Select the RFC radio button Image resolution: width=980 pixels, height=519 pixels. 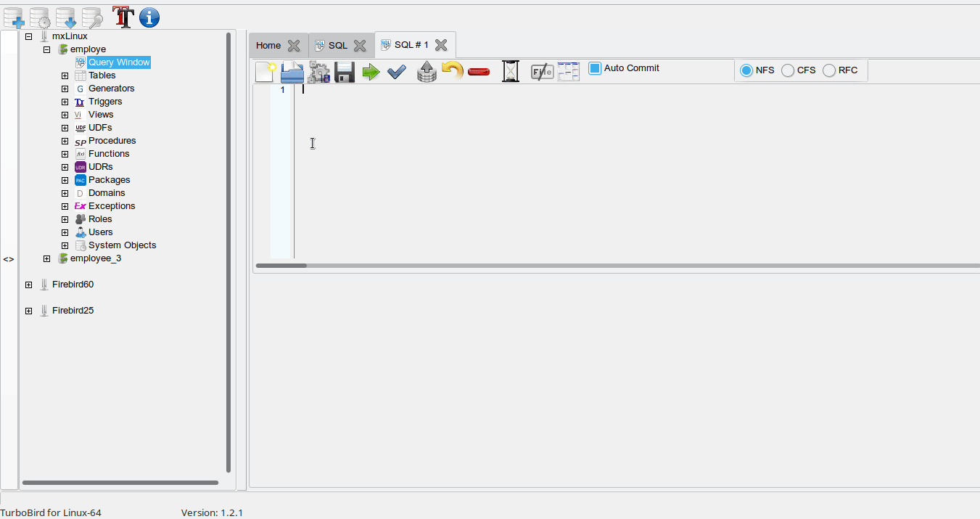point(829,70)
